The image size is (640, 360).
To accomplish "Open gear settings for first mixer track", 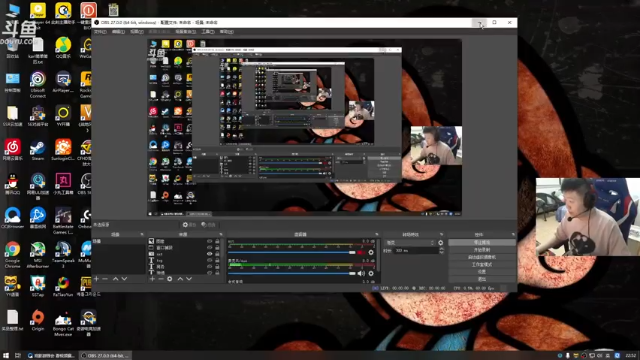I will [x=371, y=253].
